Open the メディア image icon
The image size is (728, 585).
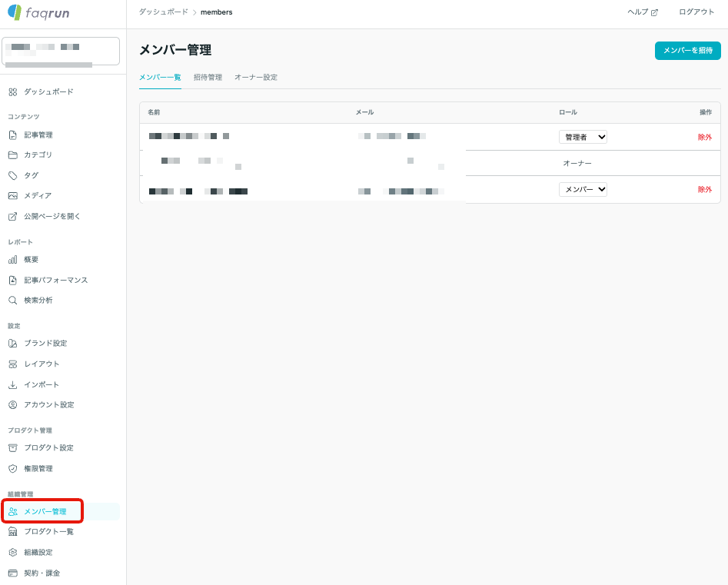(13, 196)
